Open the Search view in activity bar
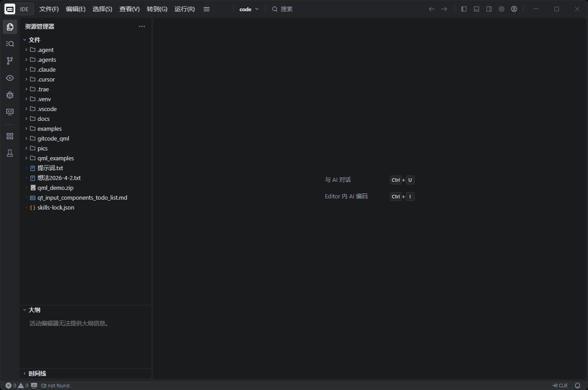 10,44
